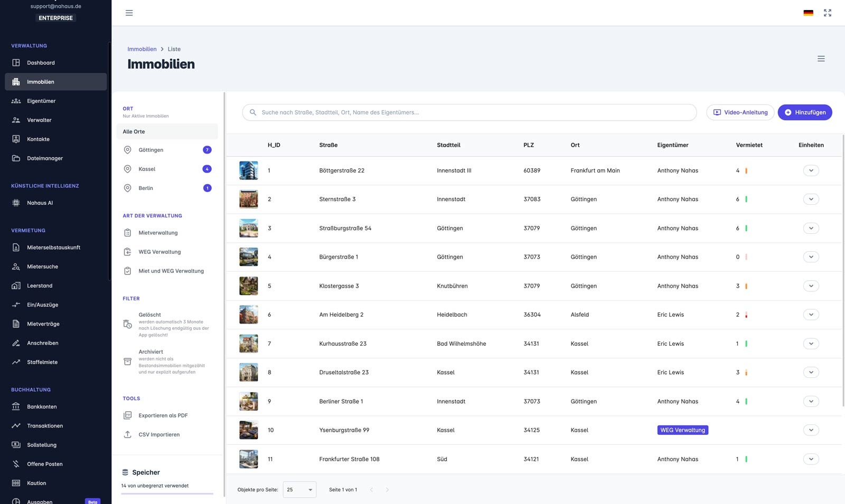Open the Mietverträge document icon
Viewport: 845px width, 504px height.
tap(16, 324)
